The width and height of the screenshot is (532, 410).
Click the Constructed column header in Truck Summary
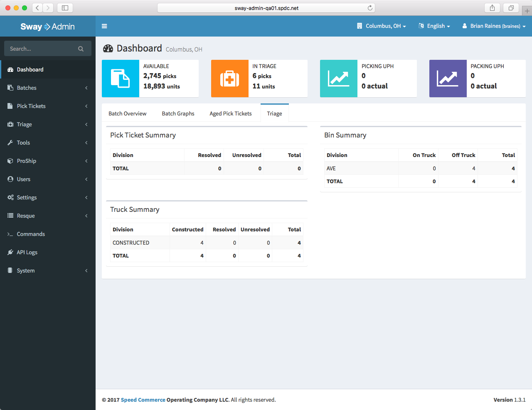pyautogui.click(x=188, y=229)
